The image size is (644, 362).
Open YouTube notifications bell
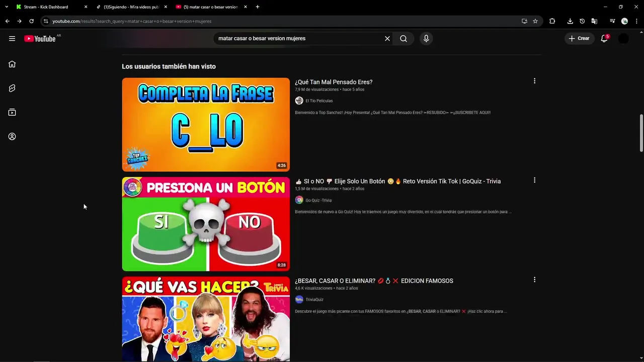(604, 39)
